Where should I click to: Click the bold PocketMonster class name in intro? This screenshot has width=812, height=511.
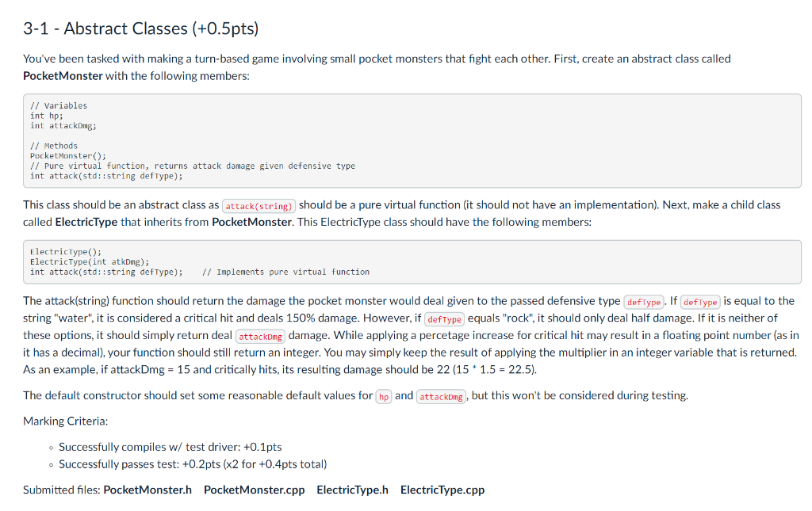(63, 76)
